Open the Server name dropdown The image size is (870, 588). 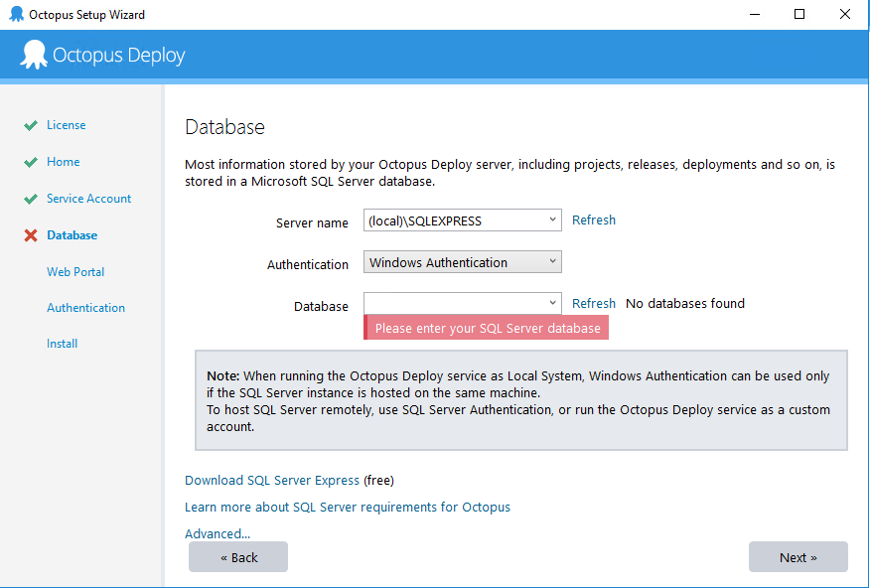(462, 220)
